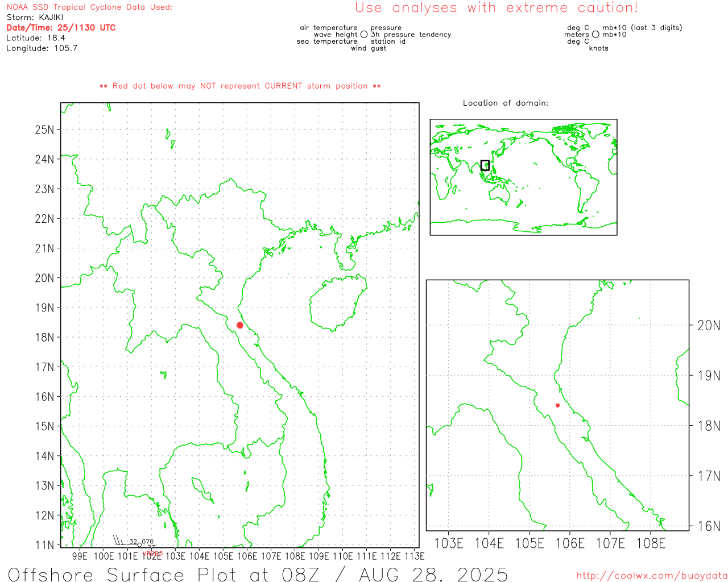Click the 112E longitude label
728x582 pixels.
390,556
